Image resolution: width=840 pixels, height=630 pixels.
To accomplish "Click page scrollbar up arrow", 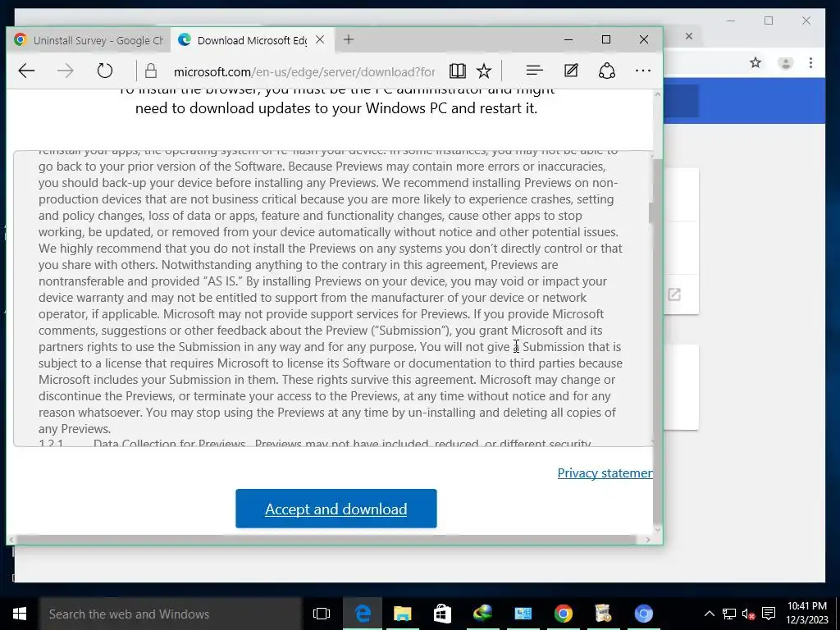I will (x=658, y=95).
